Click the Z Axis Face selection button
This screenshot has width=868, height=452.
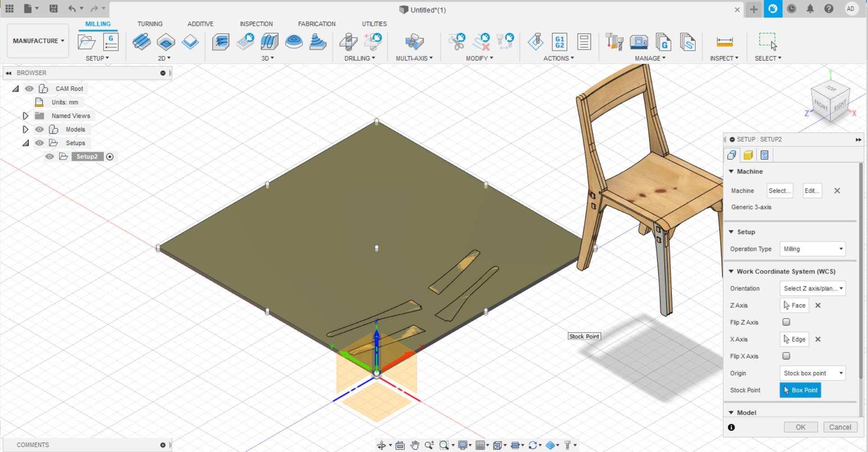[794, 305]
